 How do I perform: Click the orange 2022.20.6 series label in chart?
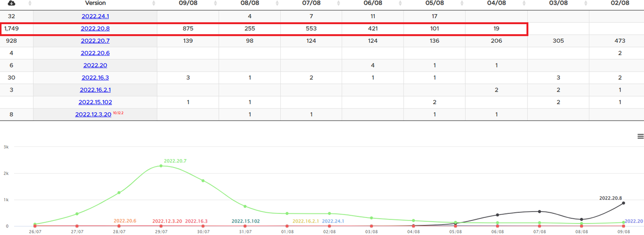click(x=125, y=221)
